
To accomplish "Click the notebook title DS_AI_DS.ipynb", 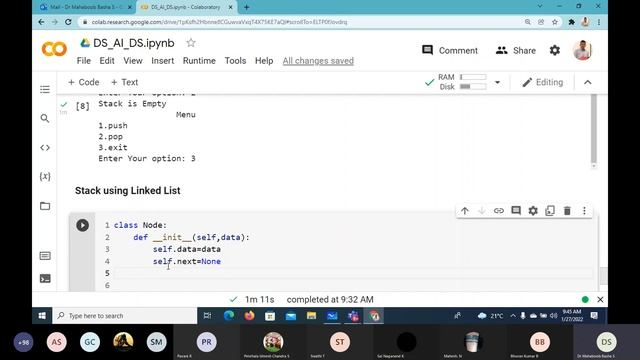I will (x=134, y=43).
